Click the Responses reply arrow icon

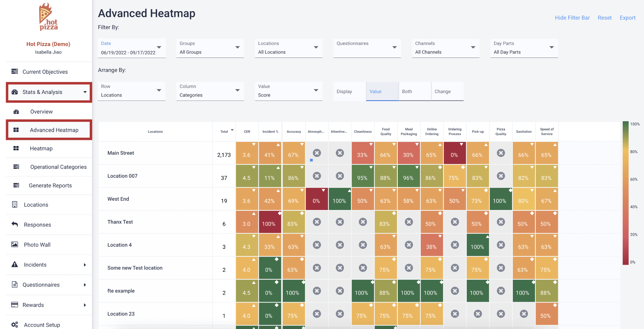[15, 224]
